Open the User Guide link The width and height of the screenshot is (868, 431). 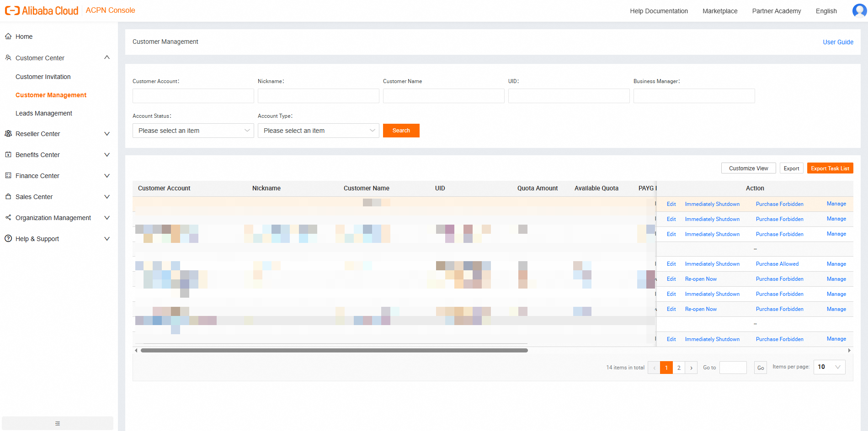[838, 42]
